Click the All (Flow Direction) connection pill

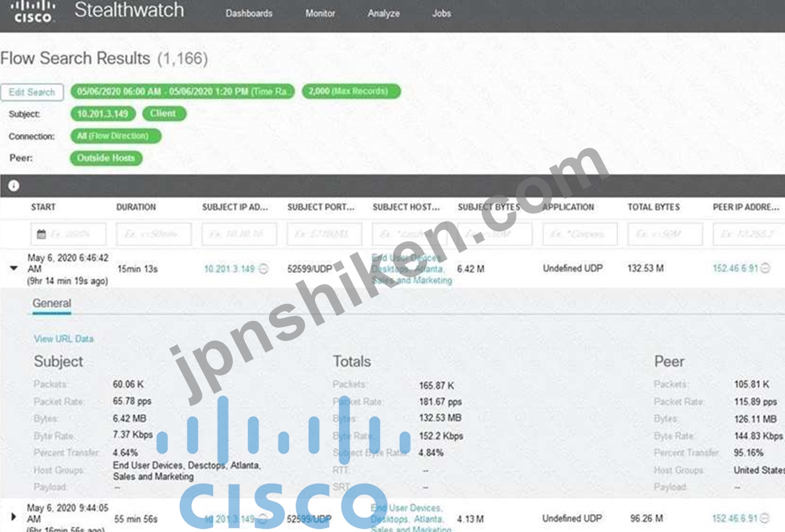point(115,136)
